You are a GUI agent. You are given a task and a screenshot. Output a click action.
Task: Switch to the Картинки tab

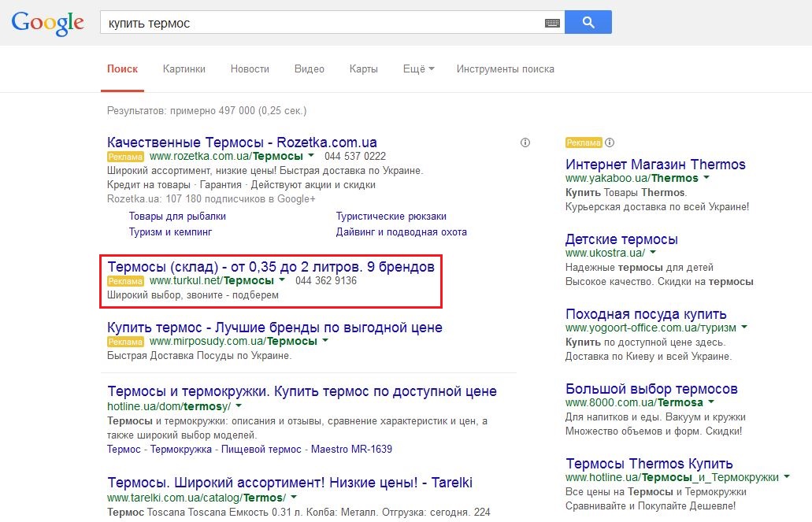184,68
